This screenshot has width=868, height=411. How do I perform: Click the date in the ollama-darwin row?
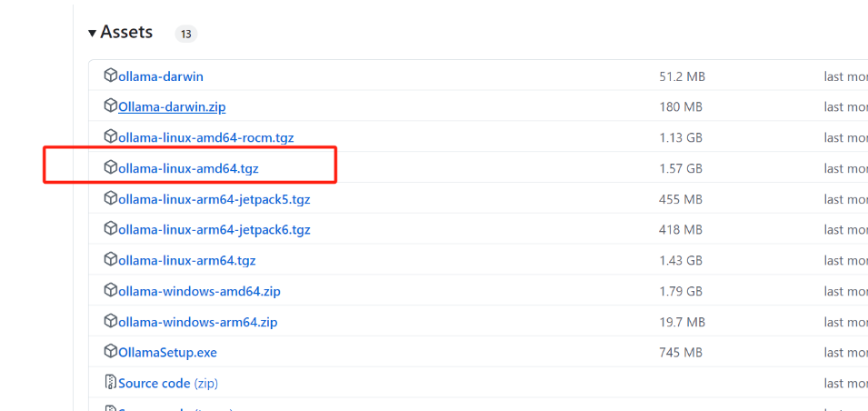[x=845, y=76]
